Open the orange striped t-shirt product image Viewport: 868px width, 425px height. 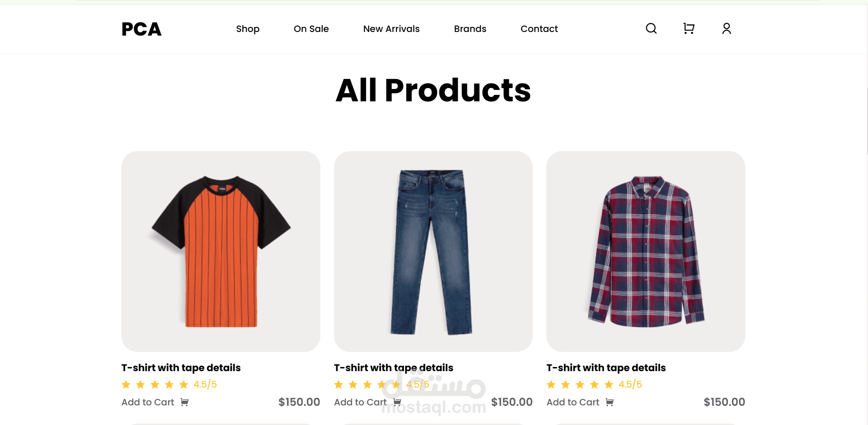tap(221, 251)
